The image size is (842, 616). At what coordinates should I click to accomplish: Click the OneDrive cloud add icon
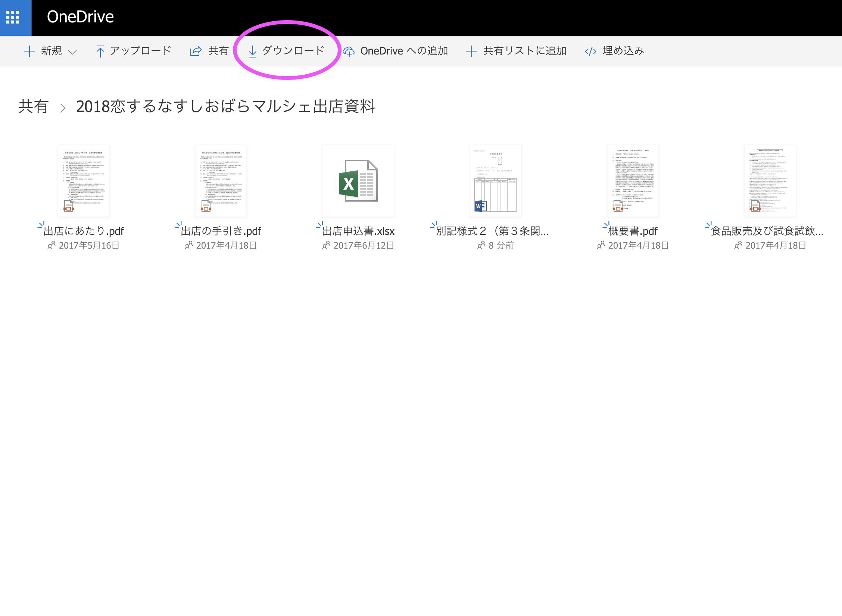349,51
